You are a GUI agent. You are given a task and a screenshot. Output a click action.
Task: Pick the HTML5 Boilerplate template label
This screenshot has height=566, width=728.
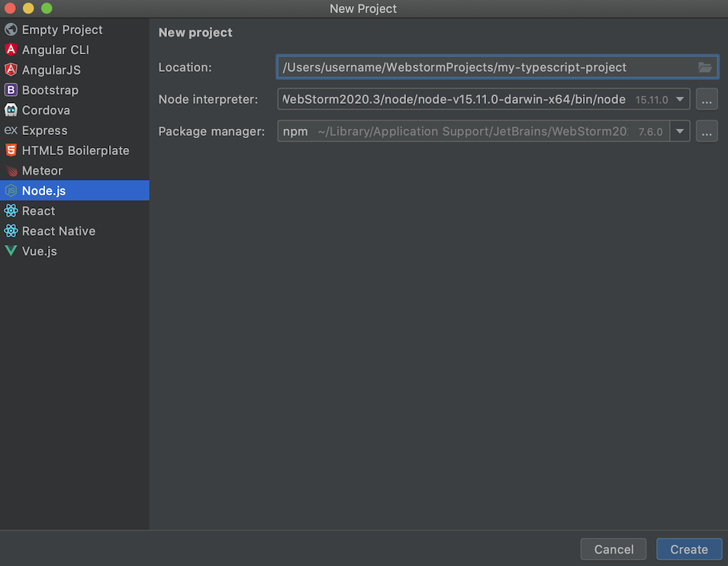pyautogui.click(x=76, y=151)
